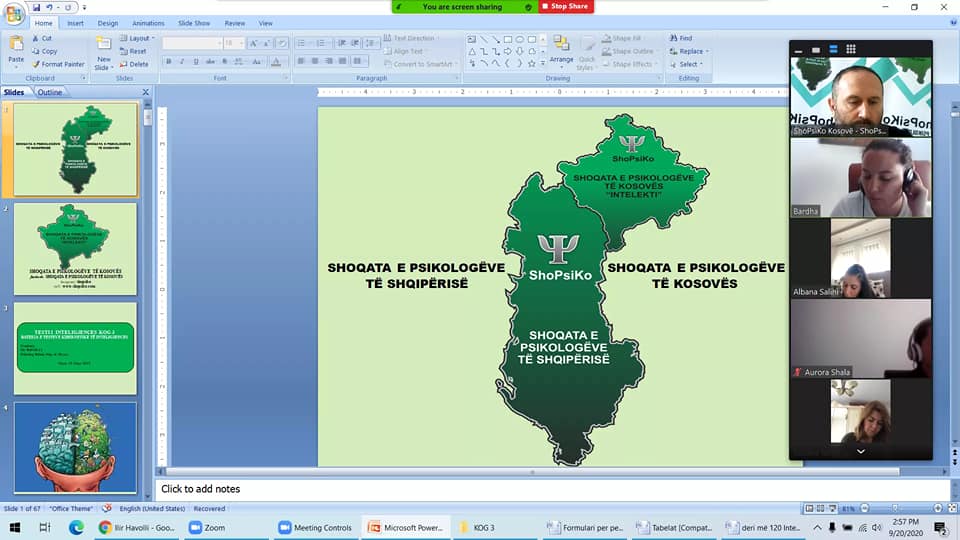
Task: Switch Zoom panel to gallery grid view
Action: click(851, 49)
